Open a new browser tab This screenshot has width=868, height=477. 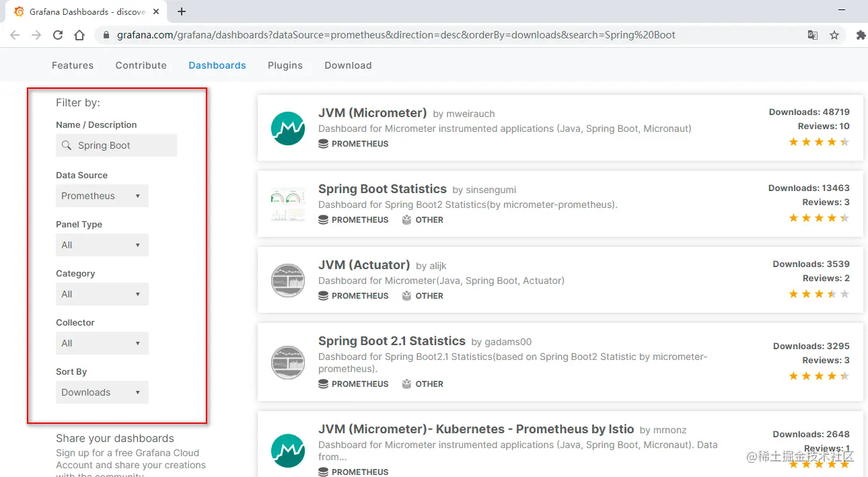click(182, 11)
